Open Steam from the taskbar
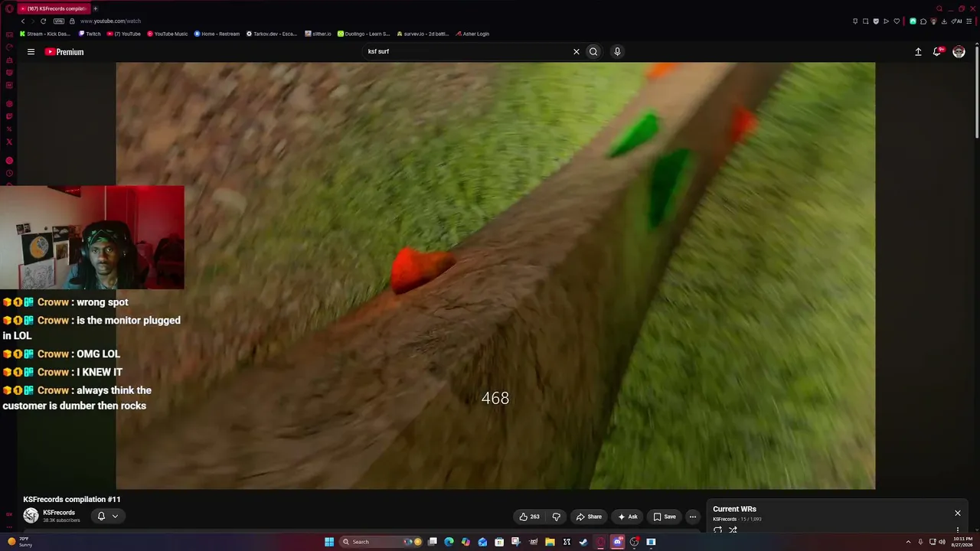Screen dimensions: 980x551 583,542
